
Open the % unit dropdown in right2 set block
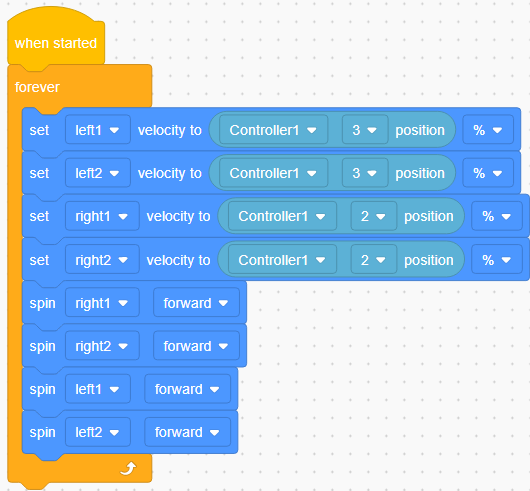497,260
